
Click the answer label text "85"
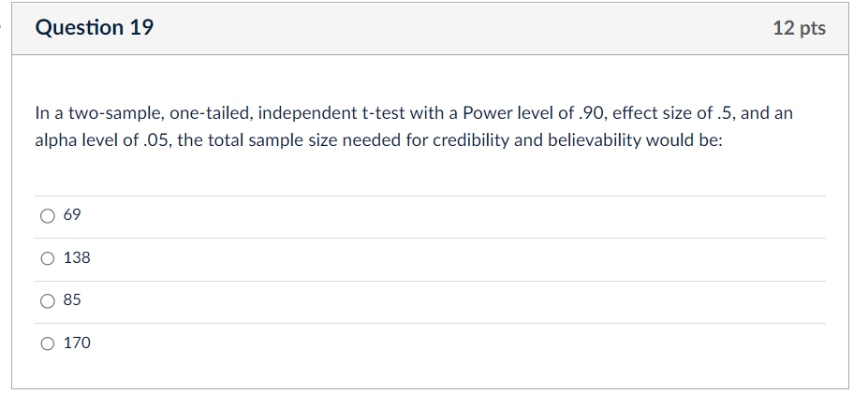[x=72, y=300]
